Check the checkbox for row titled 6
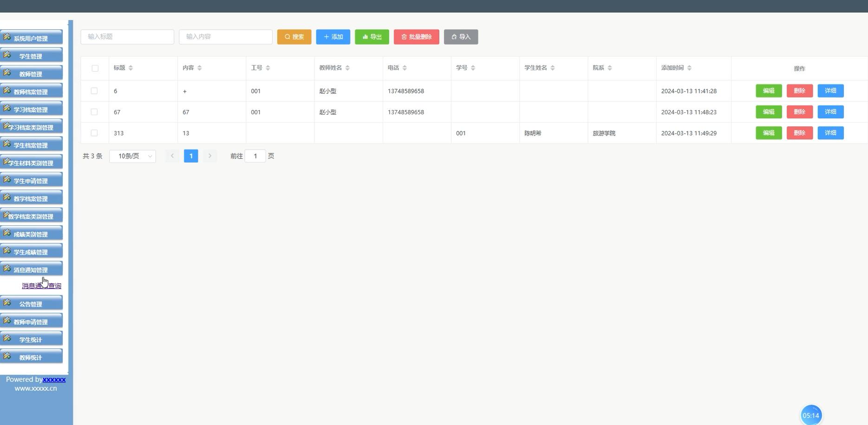The width and height of the screenshot is (868, 425). click(x=94, y=91)
